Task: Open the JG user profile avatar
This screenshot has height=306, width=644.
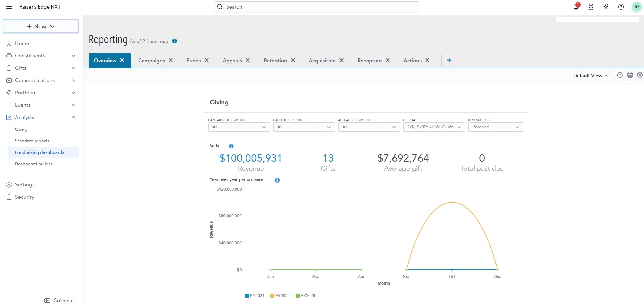Action: pyautogui.click(x=636, y=7)
